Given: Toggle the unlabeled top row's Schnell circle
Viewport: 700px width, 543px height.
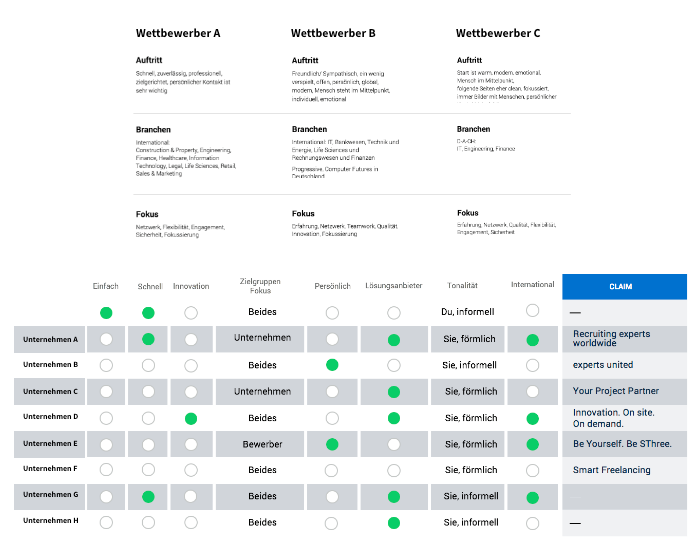Looking at the screenshot, I should (148, 313).
